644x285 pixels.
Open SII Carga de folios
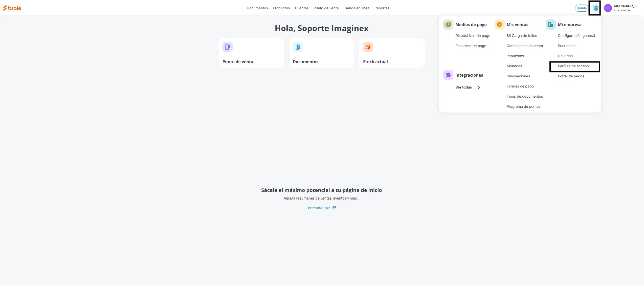pos(522,36)
